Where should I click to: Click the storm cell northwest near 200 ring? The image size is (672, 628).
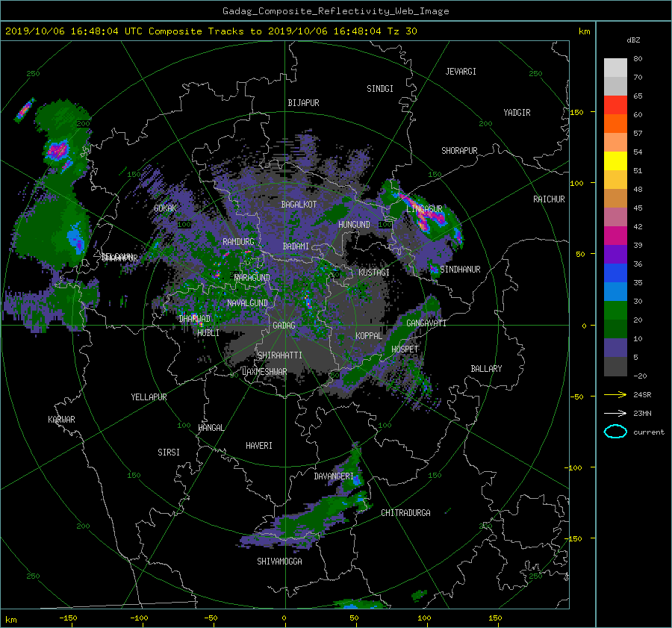(x=57, y=150)
